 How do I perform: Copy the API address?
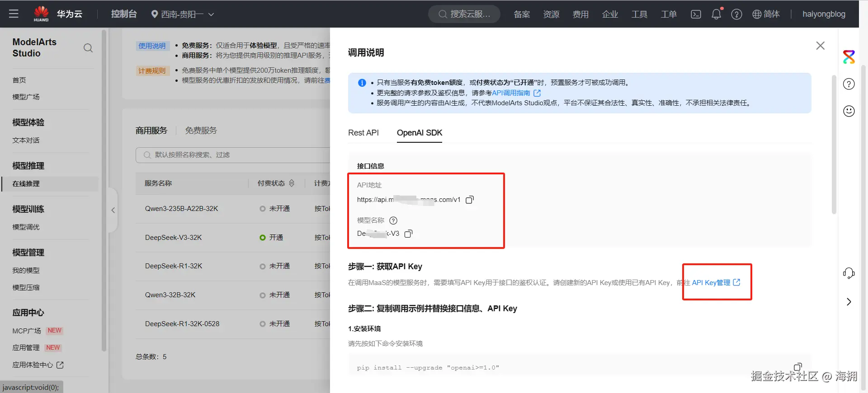[470, 200]
